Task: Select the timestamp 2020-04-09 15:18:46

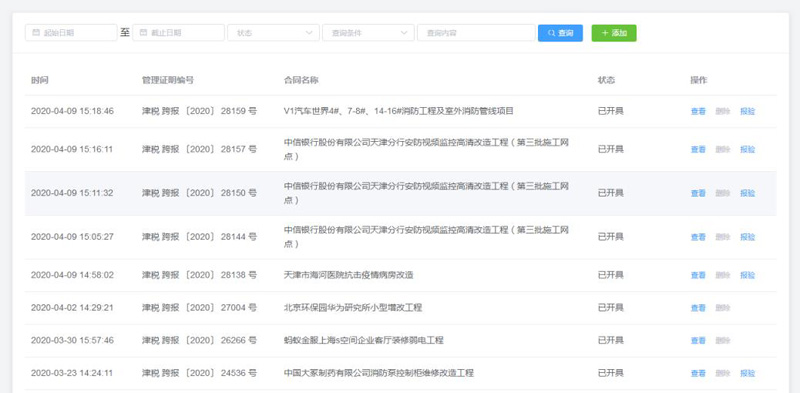Action: click(x=72, y=111)
